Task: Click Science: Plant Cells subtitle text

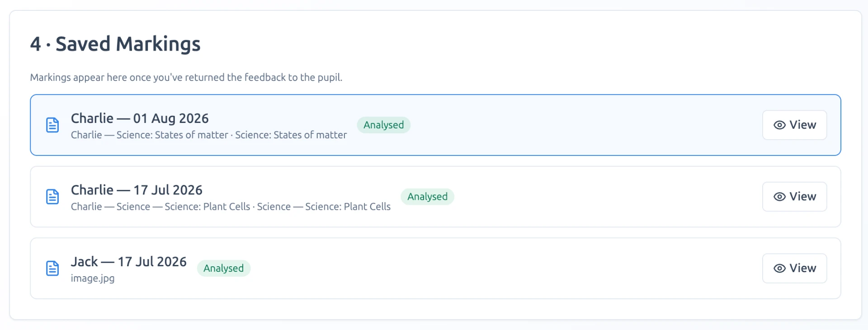Action: click(231, 207)
